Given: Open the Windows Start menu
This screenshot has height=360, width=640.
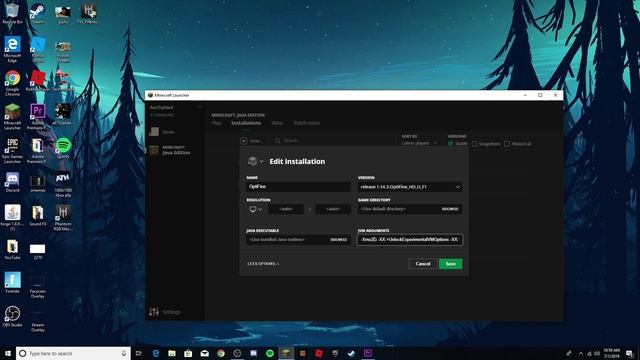Looking at the screenshot, I should (x=8, y=353).
